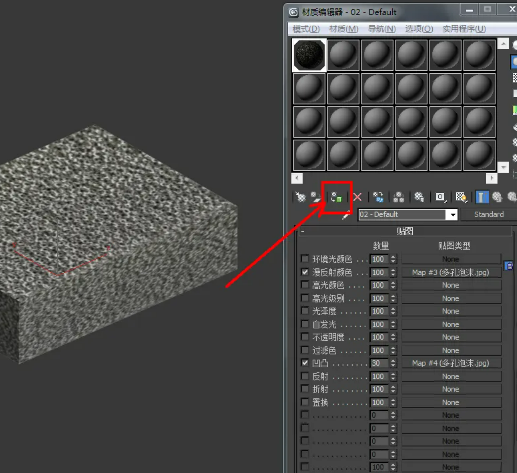This screenshot has height=473, width=517.
Task: Click sample slots scroll right arrow
Action: (x=492, y=178)
